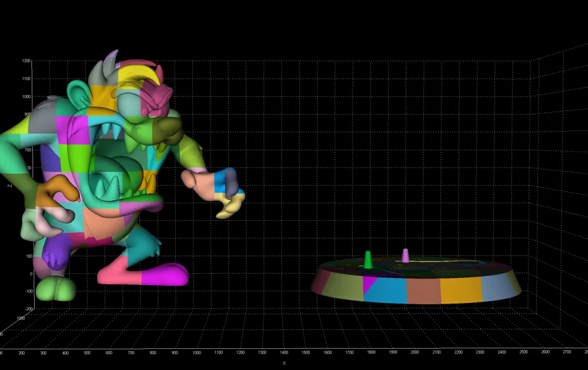Click the gray-blue segment at base rim's right

pos(499,287)
